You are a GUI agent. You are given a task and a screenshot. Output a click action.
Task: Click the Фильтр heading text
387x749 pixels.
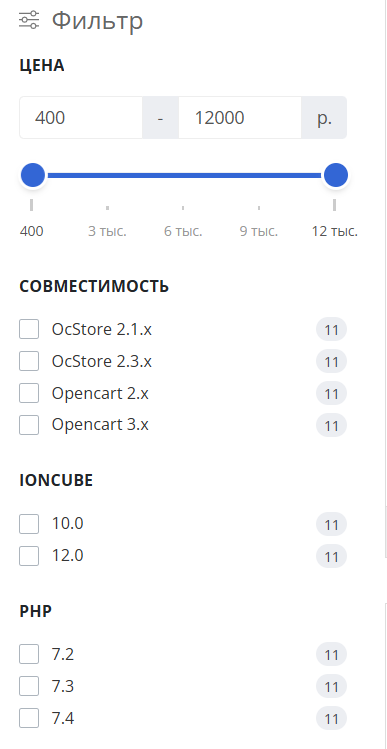[97, 21]
